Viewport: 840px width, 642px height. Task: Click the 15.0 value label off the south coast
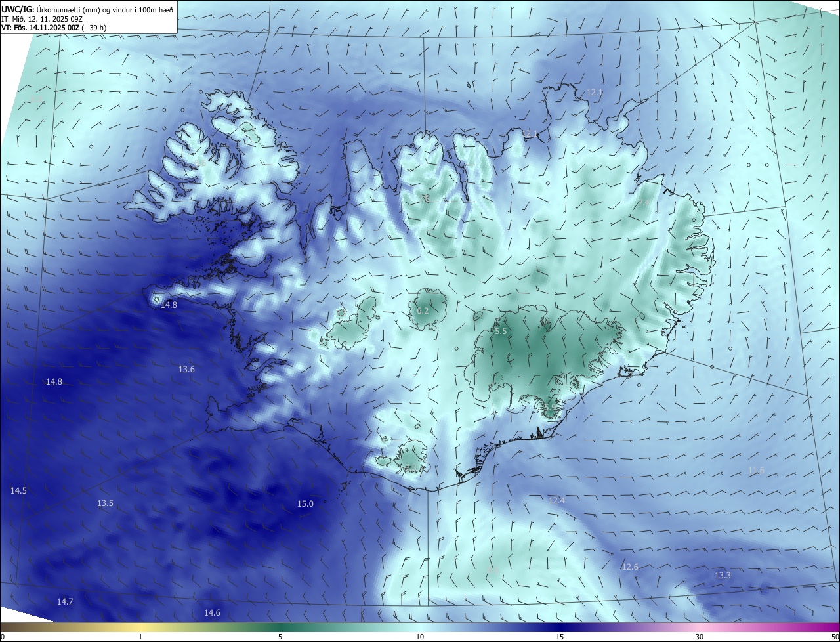[x=305, y=504]
